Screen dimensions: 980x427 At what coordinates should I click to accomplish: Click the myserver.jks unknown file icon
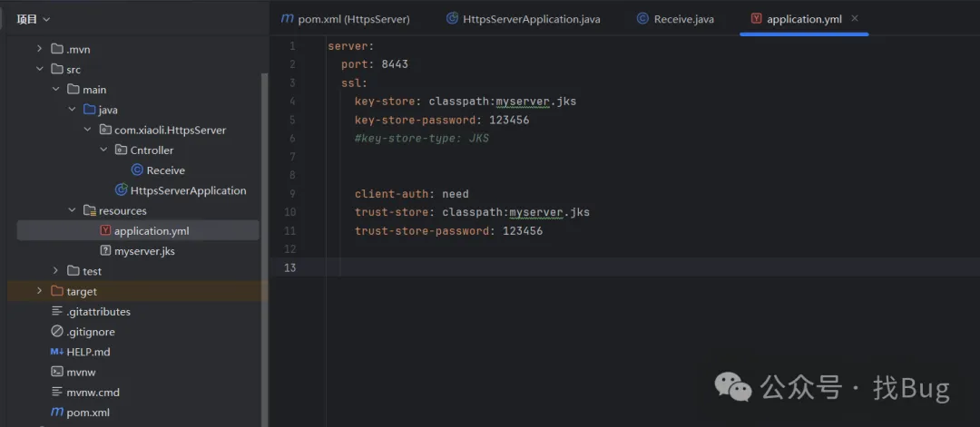[105, 251]
